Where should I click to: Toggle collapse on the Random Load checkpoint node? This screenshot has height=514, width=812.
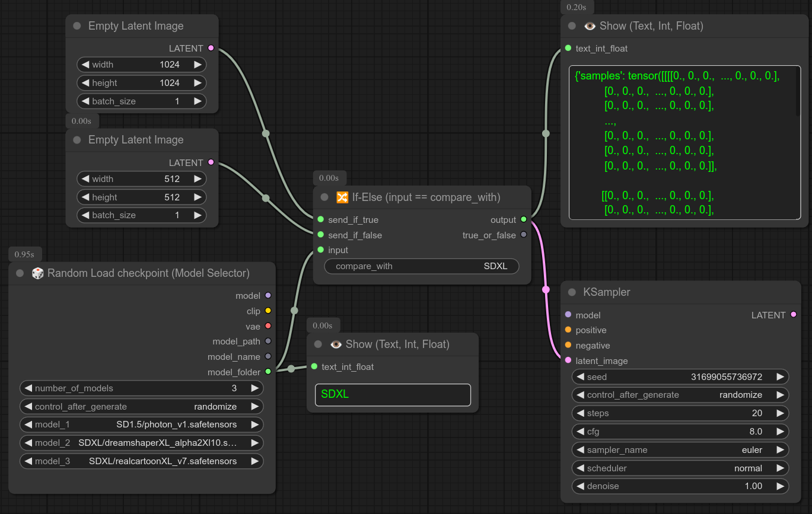coord(20,273)
